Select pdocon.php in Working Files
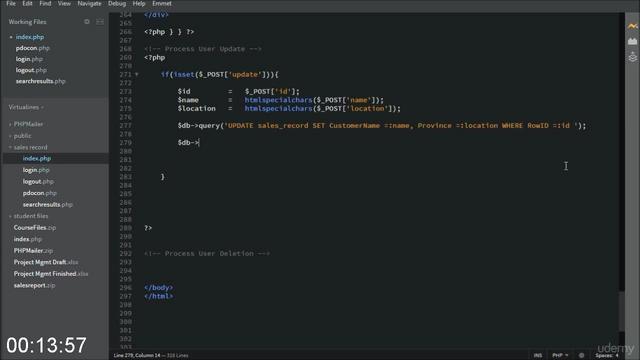Viewport: 640px width, 360px height. [33, 48]
